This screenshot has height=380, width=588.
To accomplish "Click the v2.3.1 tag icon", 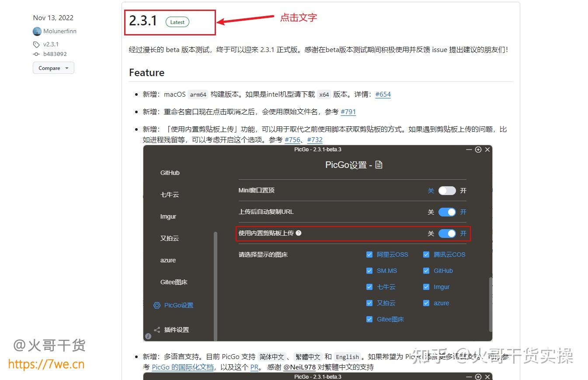I will [x=36, y=44].
